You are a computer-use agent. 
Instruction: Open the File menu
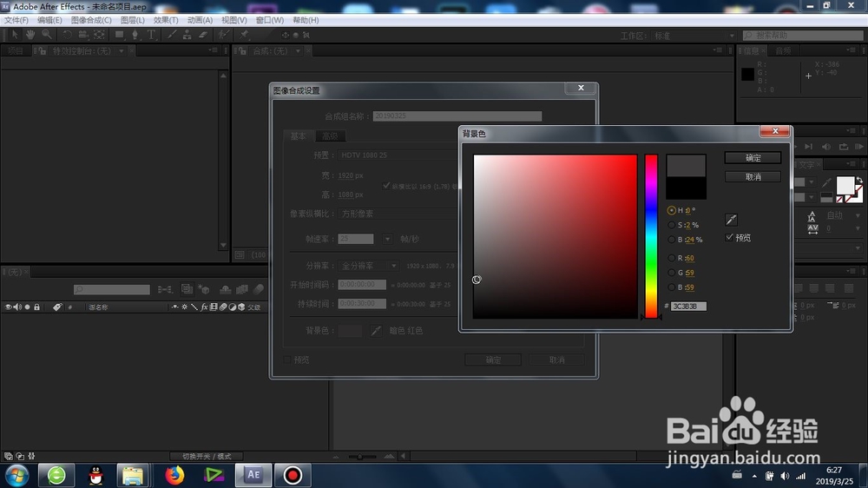pyautogui.click(x=16, y=20)
